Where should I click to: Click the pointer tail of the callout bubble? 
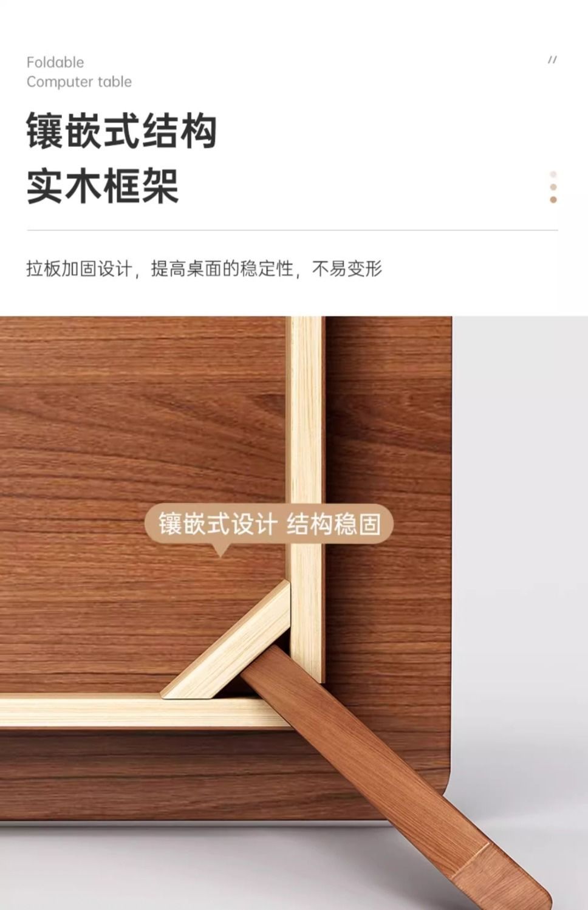click(x=220, y=550)
